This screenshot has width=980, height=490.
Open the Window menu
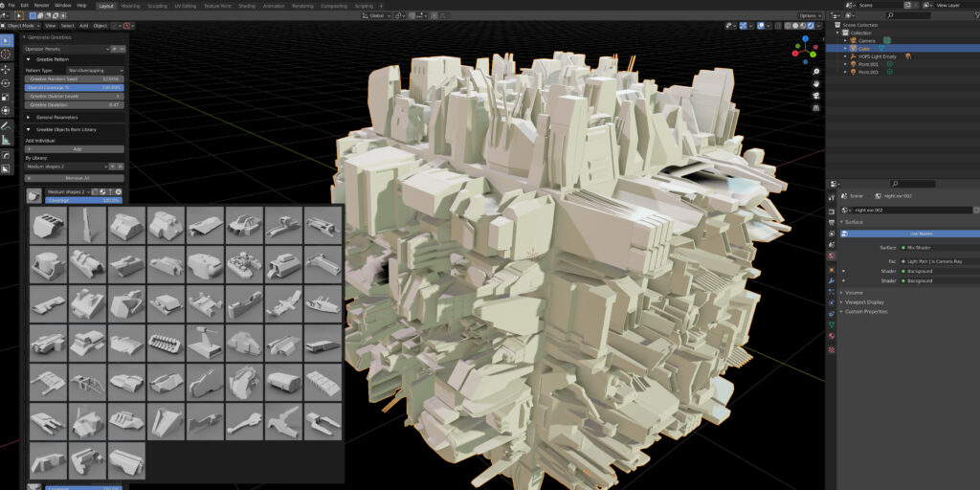pos(62,5)
